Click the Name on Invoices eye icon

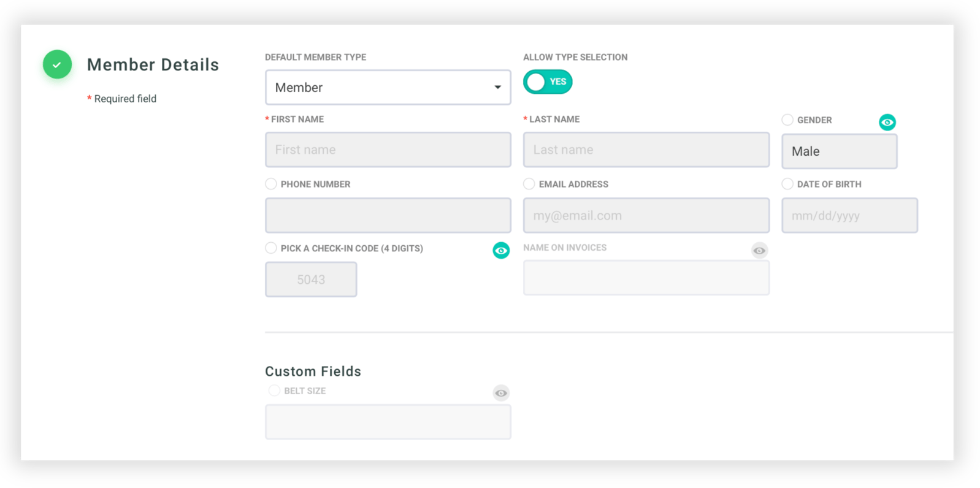[759, 250]
